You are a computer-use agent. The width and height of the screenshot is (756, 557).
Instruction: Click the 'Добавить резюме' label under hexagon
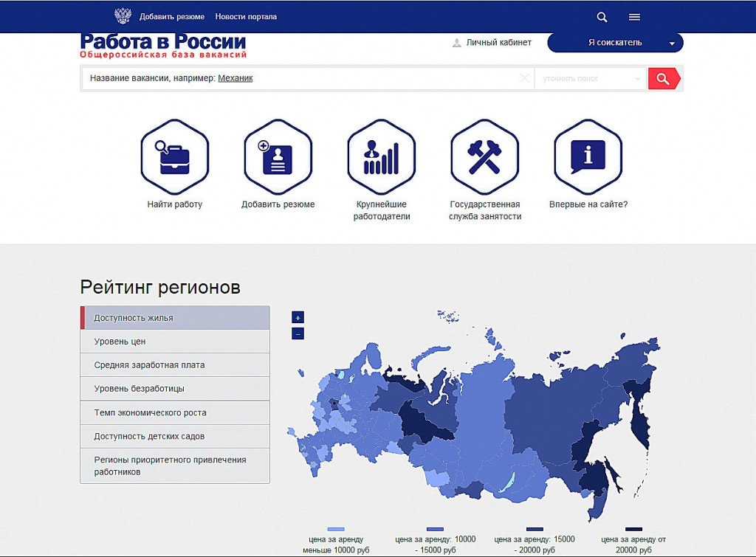(278, 204)
